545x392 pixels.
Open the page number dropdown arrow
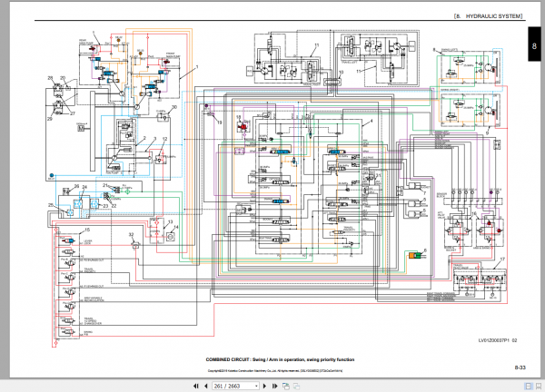[256, 386]
